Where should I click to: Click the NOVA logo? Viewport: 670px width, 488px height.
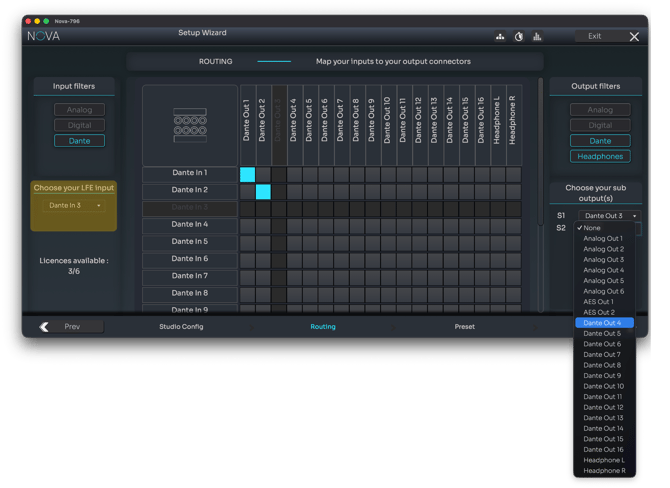coord(43,36)
